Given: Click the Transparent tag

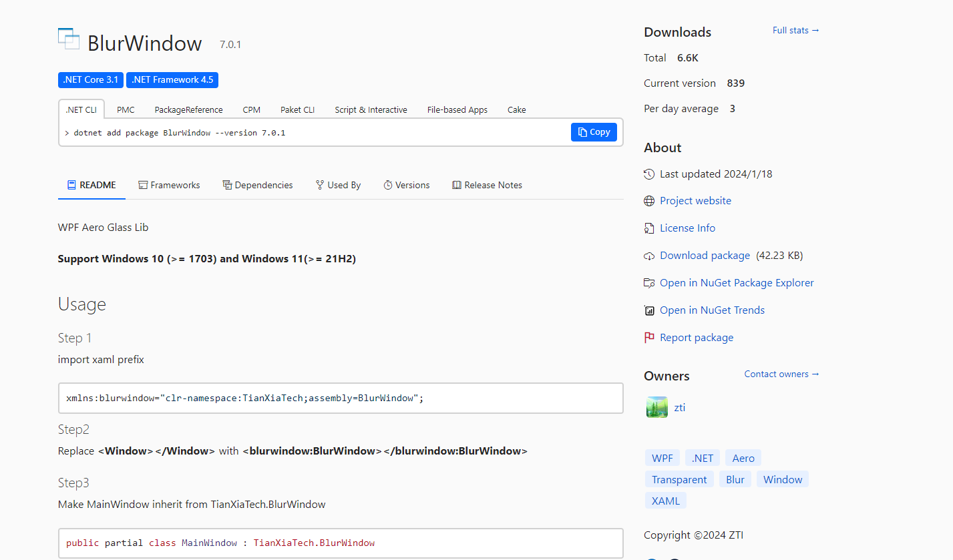Looking at the screenshot, I should tap(679, 479).
